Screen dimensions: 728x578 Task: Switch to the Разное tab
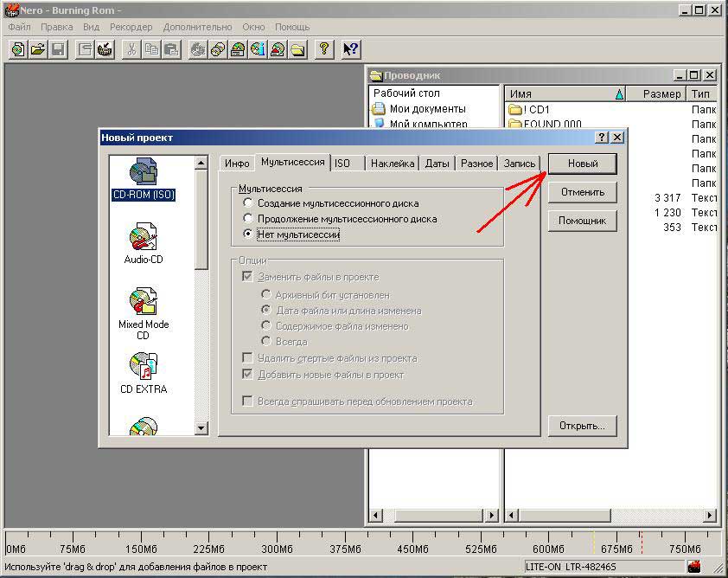(x=476, y=164)
